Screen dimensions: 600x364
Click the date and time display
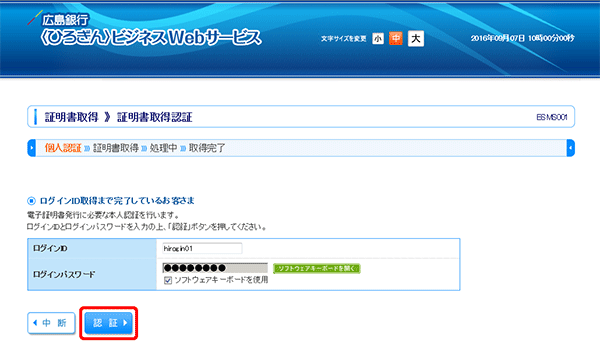pyautogui.click(x=522, y=38)
